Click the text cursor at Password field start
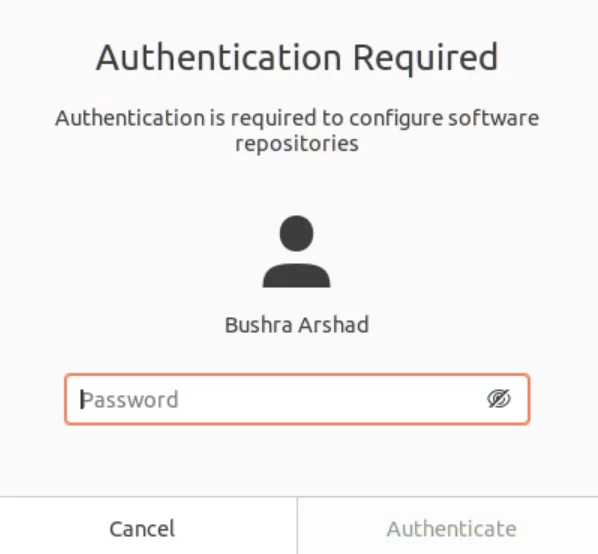The height and width of the screenshot is (554, 598). point(82,400)
